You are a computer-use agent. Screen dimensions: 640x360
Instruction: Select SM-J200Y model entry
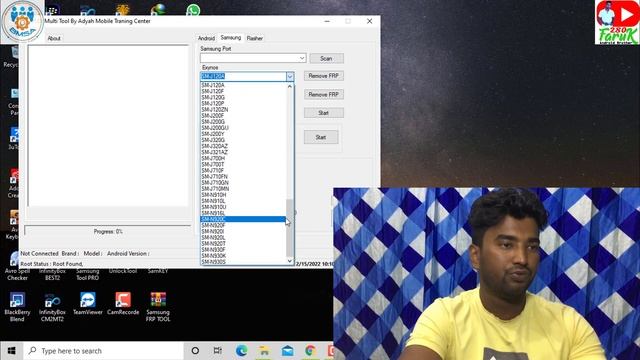click(x=243, y=134)
